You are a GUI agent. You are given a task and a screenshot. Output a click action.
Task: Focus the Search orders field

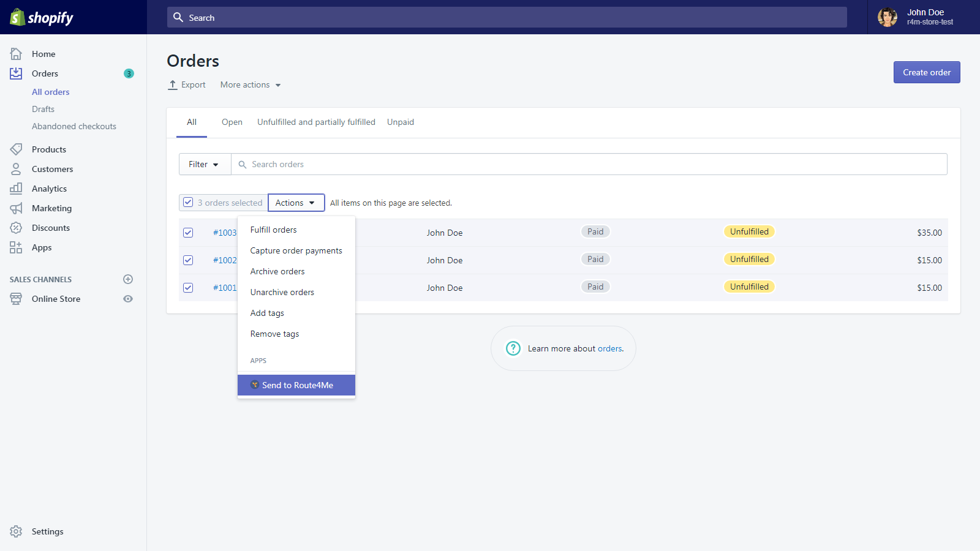tap(589, 164)
